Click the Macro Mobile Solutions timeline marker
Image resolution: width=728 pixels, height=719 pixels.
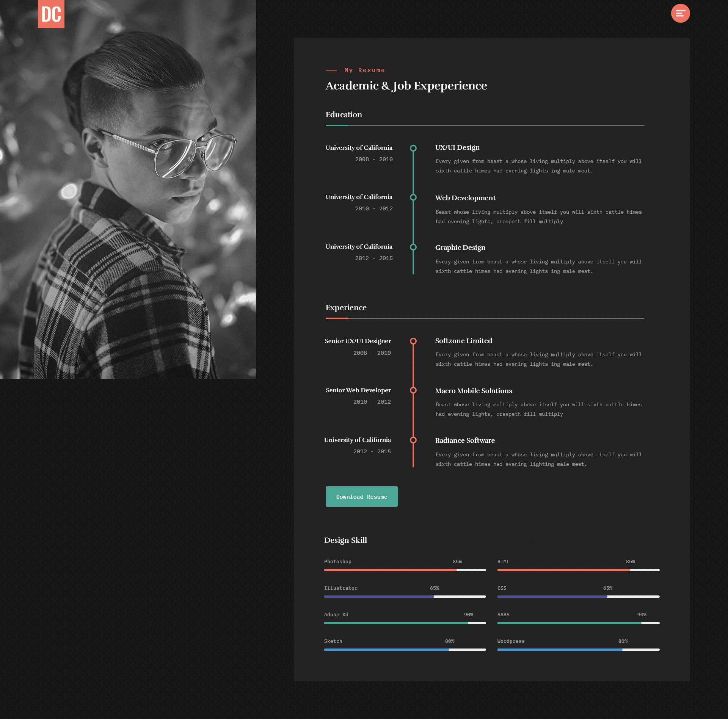(413, 390)
